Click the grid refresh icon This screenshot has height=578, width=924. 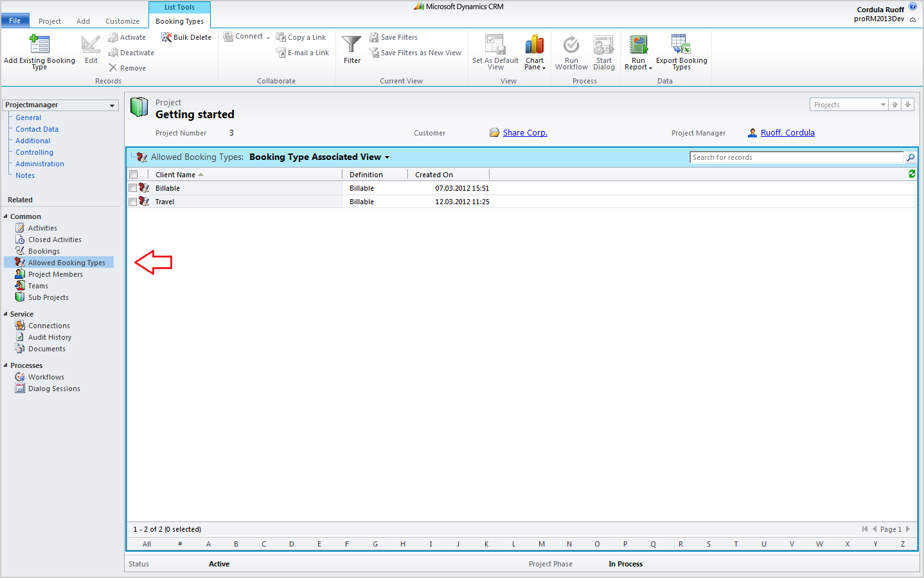912,174
